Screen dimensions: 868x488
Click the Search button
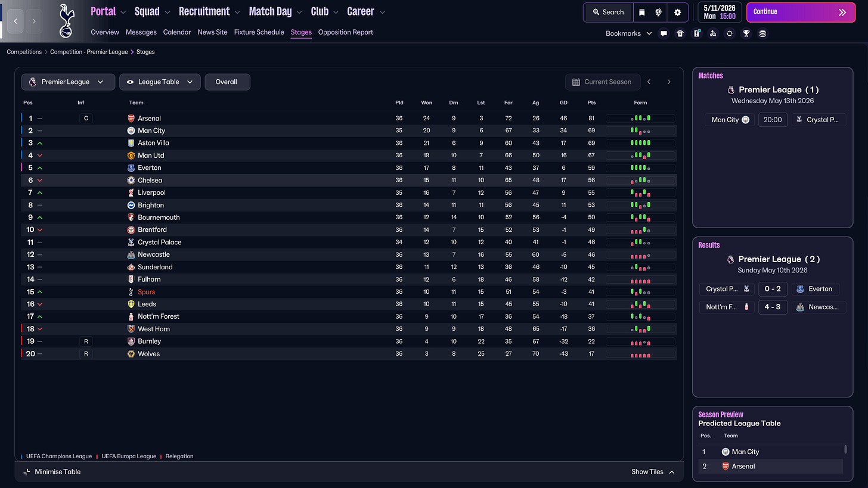click(608, 12)
